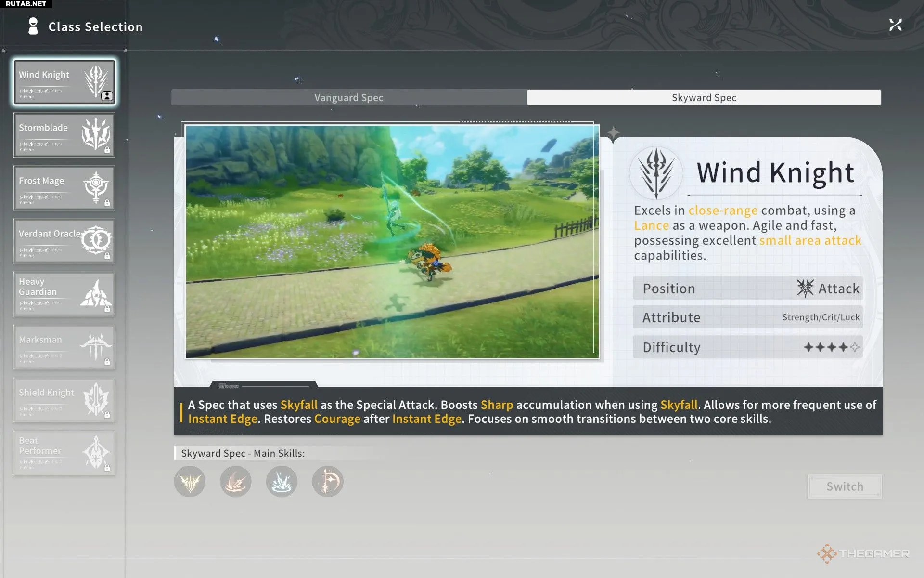
Task: Click the fourth Skyward Spec skill icon
Action: [x=328, y=481]
